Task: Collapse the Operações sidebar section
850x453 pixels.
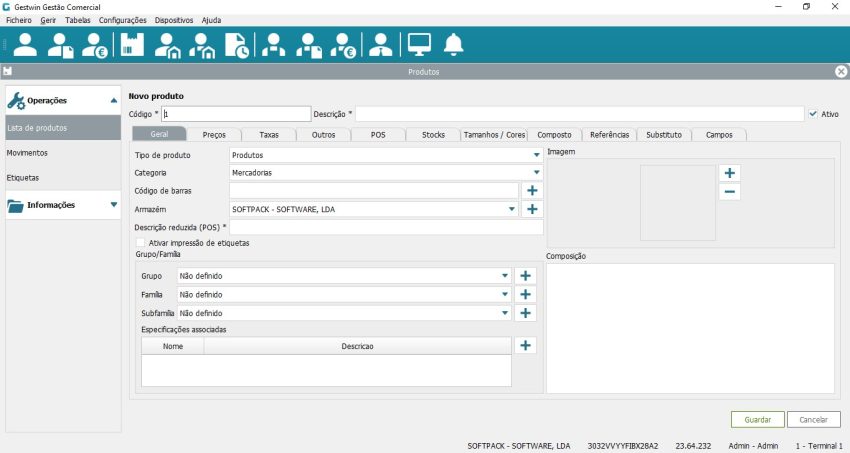Action: pos(113,100)
